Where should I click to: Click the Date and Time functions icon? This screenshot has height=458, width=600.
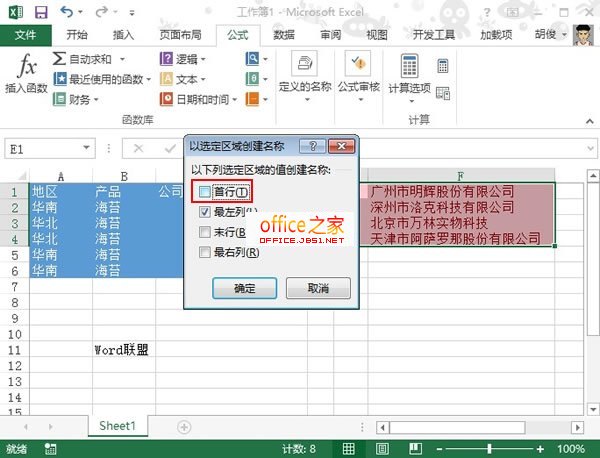[x=166, y=99]
